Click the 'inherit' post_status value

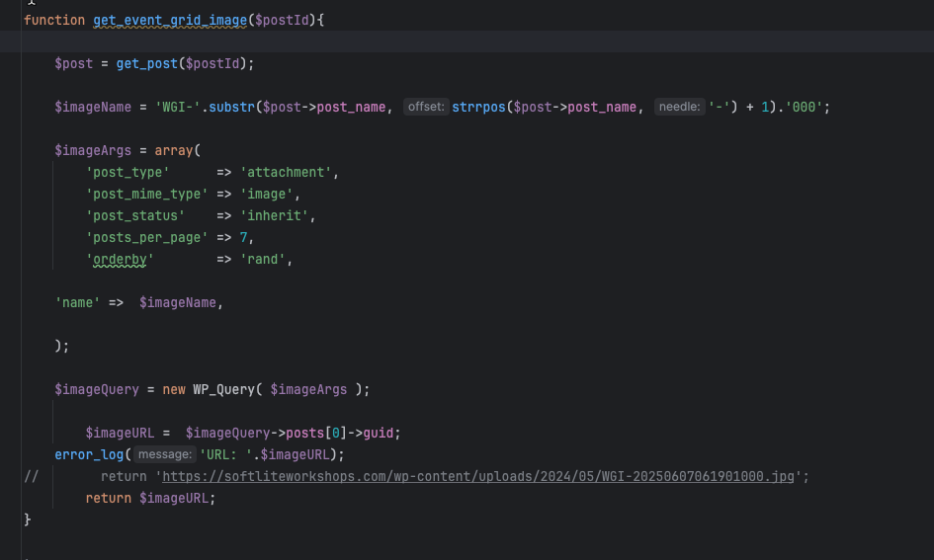coord(274,216)
